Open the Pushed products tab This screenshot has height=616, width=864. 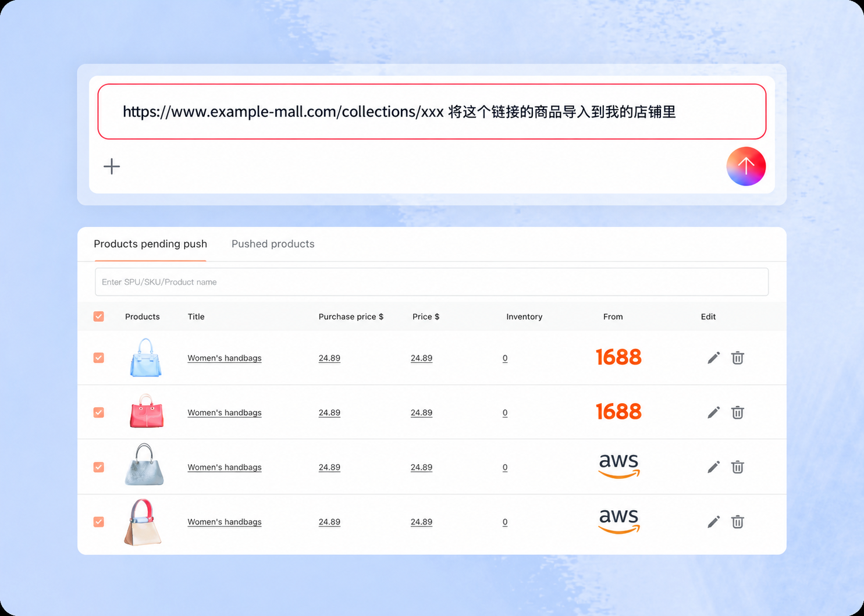273,244
